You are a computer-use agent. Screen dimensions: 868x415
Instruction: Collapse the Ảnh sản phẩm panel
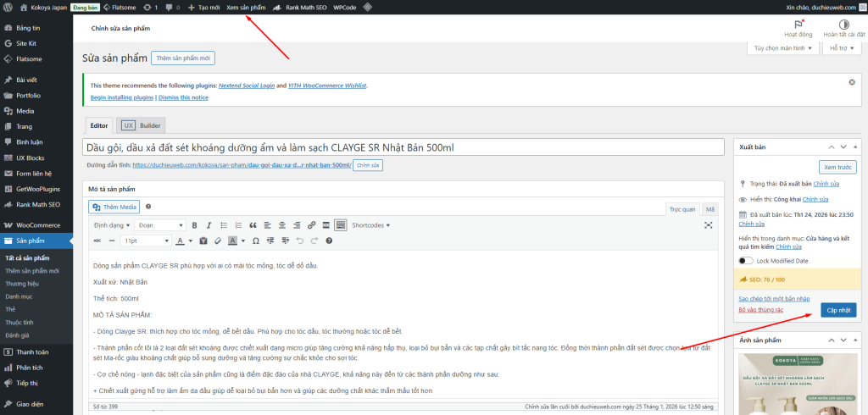tap(856, 340)
